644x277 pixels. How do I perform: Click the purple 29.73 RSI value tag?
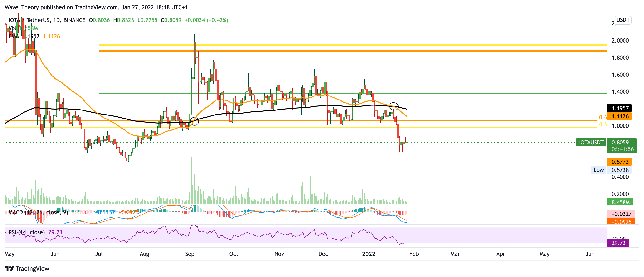tap(618, 243)
